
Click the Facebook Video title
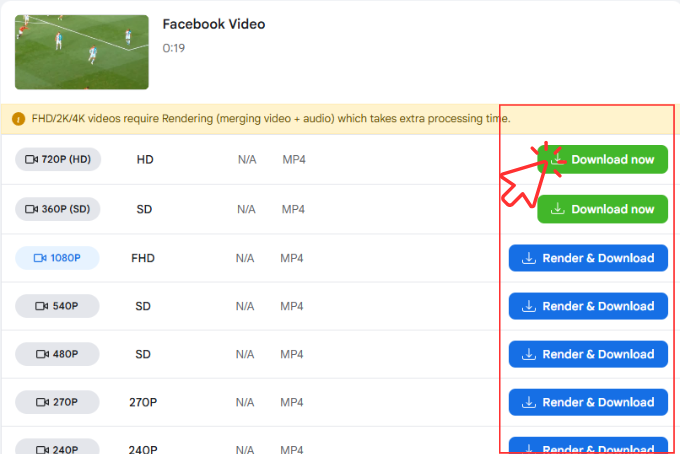click(x=213, y=24)
